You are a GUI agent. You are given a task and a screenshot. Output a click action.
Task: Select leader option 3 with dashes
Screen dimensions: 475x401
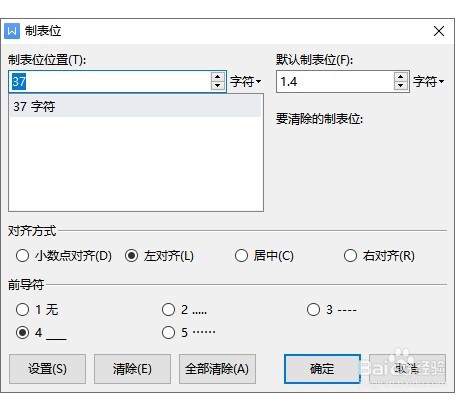(332, 310)
